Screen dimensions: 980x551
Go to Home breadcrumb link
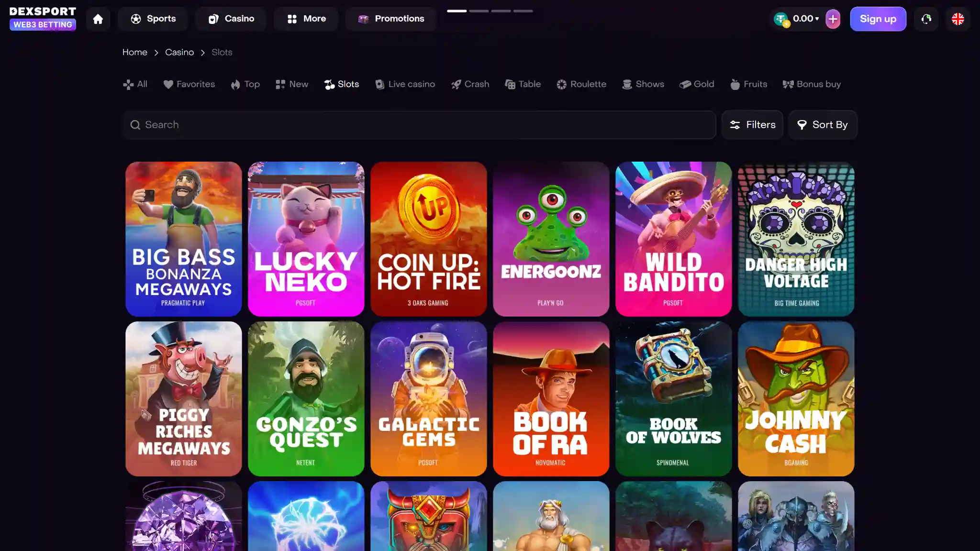135,52
